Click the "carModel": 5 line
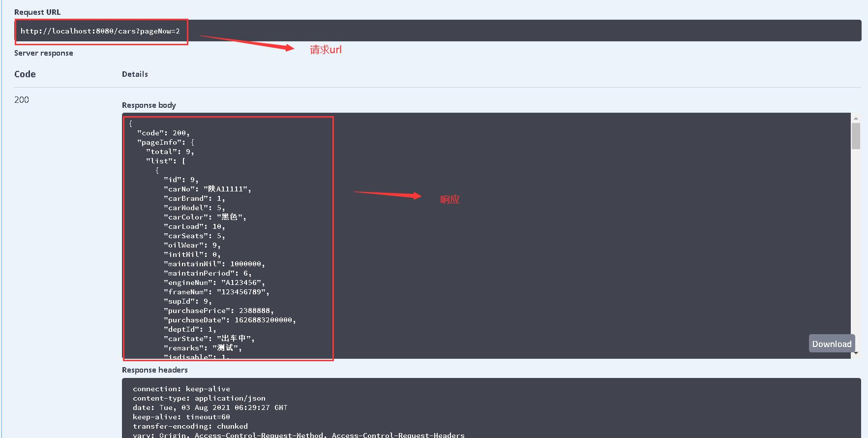This screenshot has height=438, width=868. pyautogui.click(x=194, y=208)
